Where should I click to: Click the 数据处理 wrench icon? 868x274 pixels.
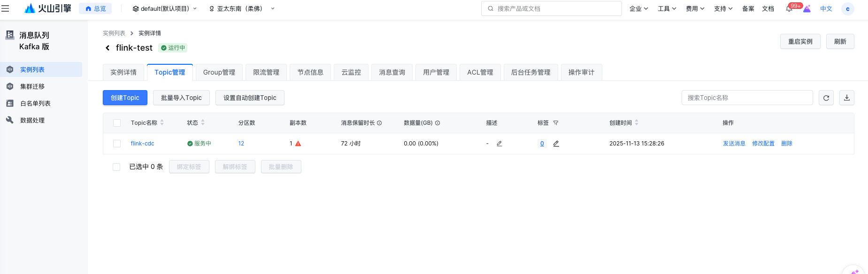[10, 120]
